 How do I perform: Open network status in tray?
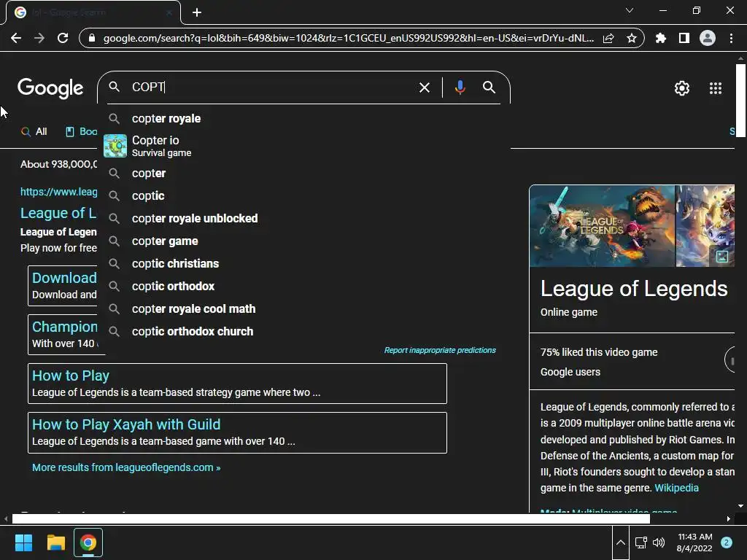(640, 542)
